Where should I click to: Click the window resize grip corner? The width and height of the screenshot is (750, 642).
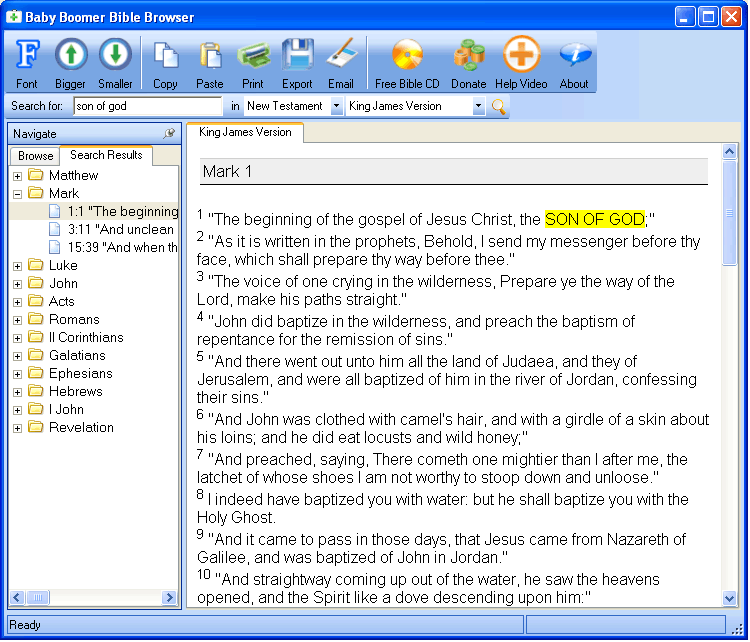(738, 629)
